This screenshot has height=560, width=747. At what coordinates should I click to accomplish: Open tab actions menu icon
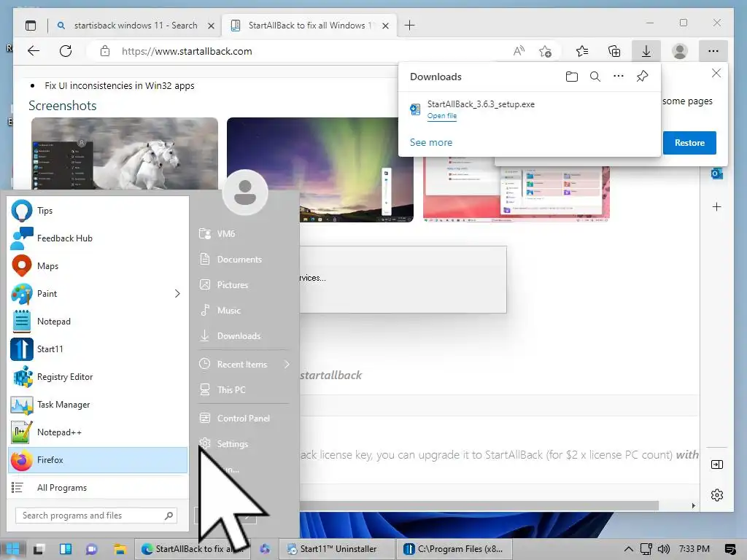point(31,26)
